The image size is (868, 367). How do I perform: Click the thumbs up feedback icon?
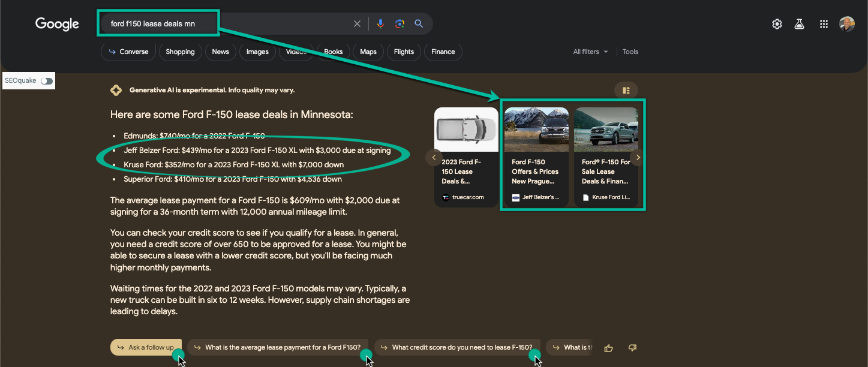click(609, 348)
